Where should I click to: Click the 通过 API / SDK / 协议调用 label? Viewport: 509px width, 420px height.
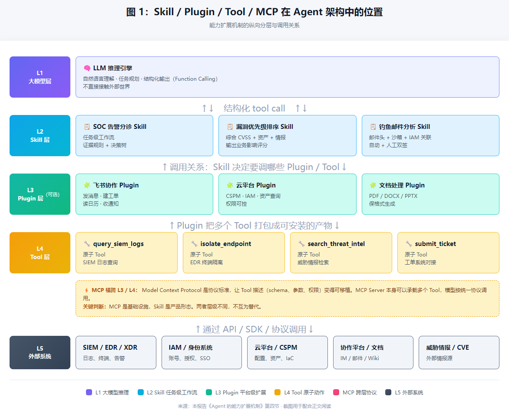coord(254,329)
